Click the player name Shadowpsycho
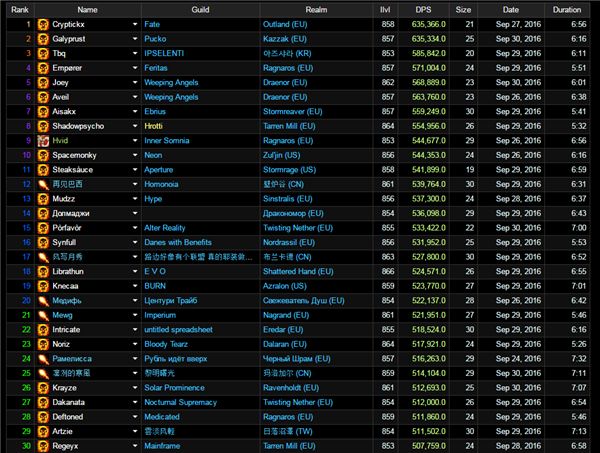Viewport: 600px width, 453px height. 78,126
